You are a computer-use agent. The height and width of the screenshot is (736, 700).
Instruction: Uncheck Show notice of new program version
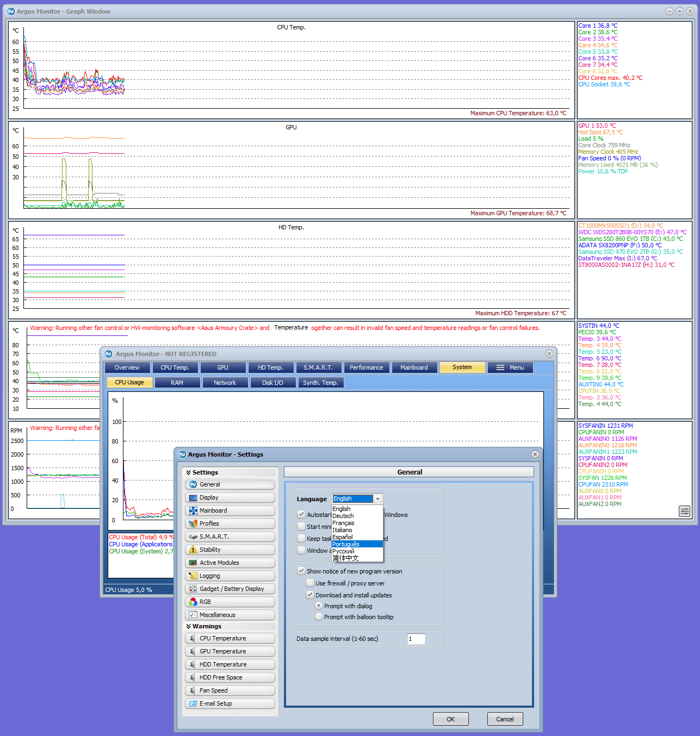coord(301,571)
